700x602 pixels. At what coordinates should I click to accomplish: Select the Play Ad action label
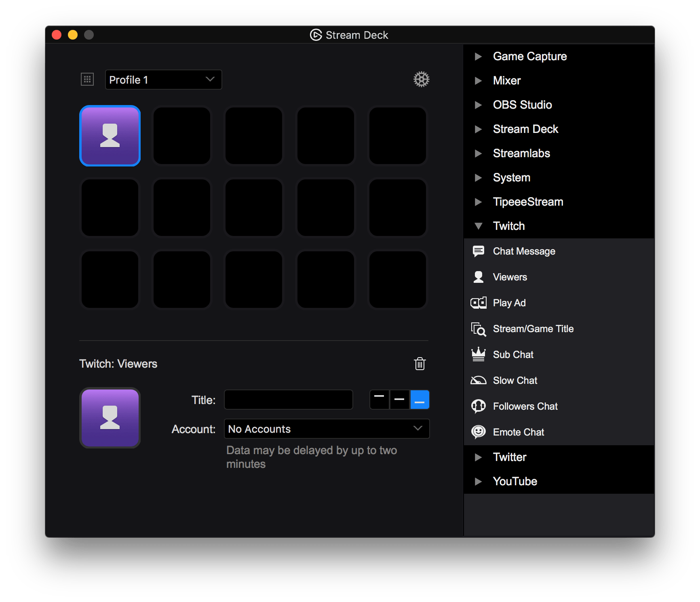509,303
